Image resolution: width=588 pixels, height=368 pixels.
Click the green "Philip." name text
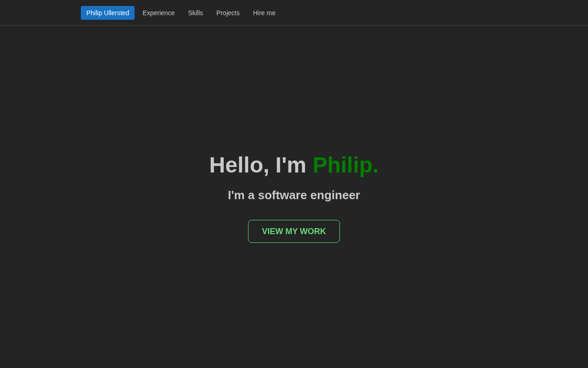[x=345, y=165]
